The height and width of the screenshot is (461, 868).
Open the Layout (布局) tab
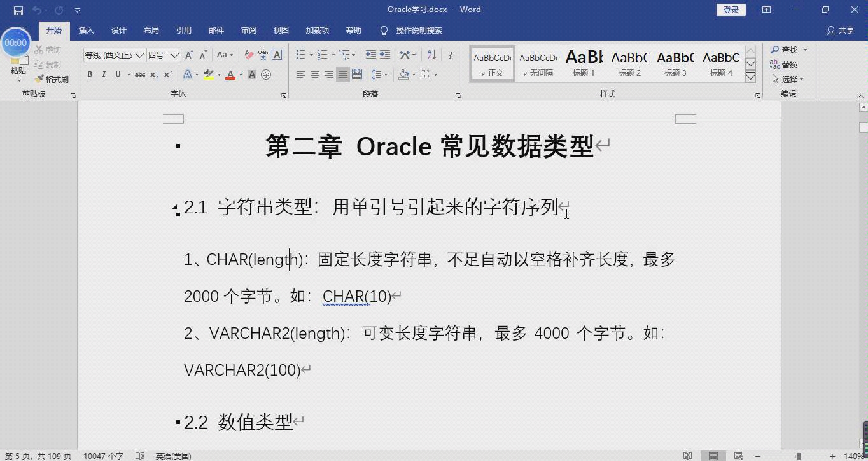[x=151, y=31]
